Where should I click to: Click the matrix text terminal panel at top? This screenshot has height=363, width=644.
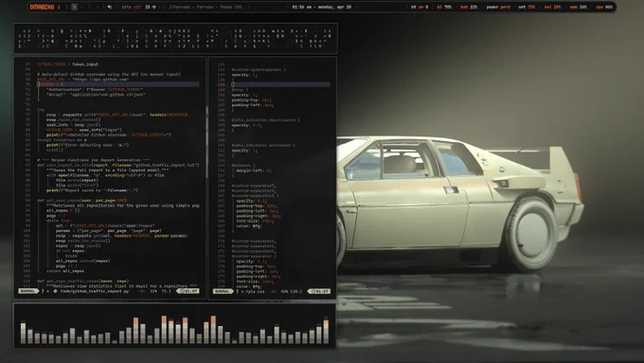(x=176, y=39)
